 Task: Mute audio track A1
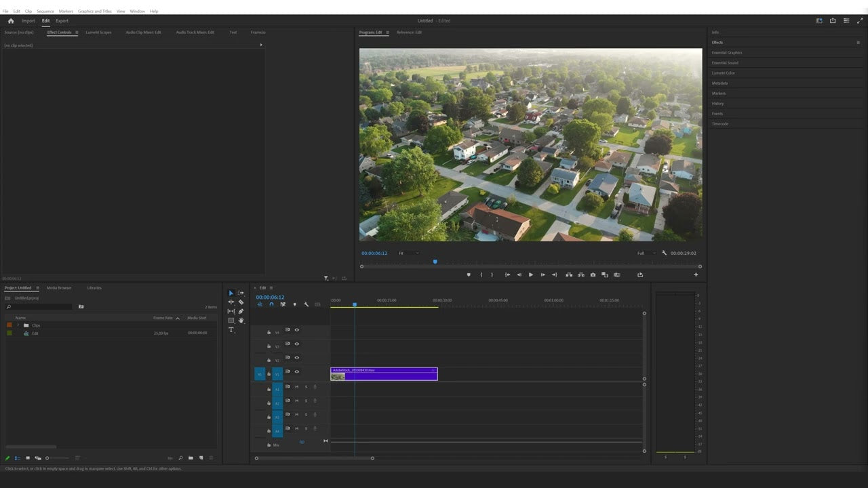click(296, 386)
